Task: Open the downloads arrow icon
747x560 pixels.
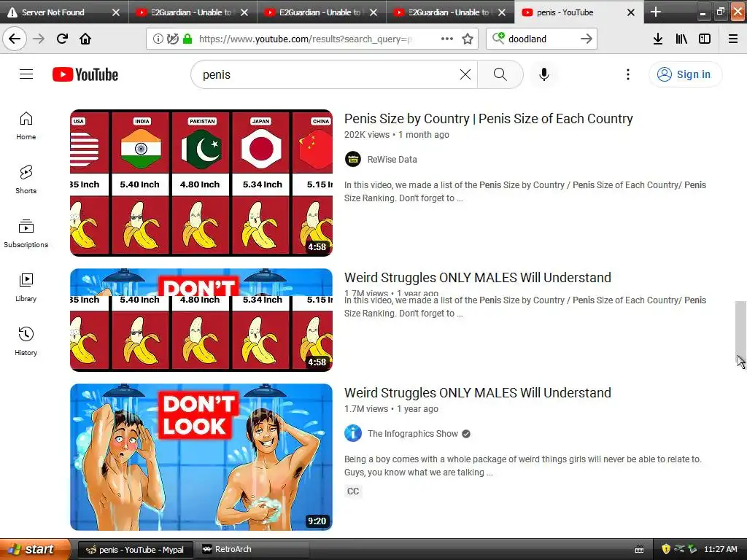Action: [x=657, y=39]
